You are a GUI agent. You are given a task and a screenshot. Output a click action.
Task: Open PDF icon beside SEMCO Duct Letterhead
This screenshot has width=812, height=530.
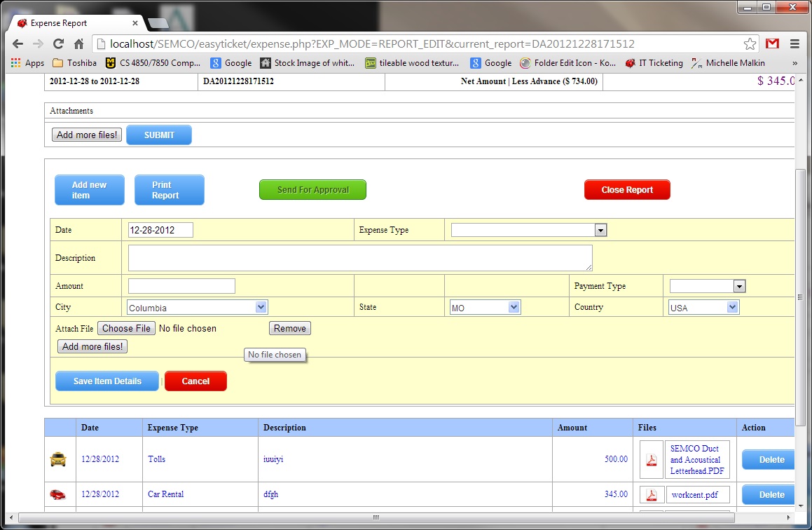(651, 460)
